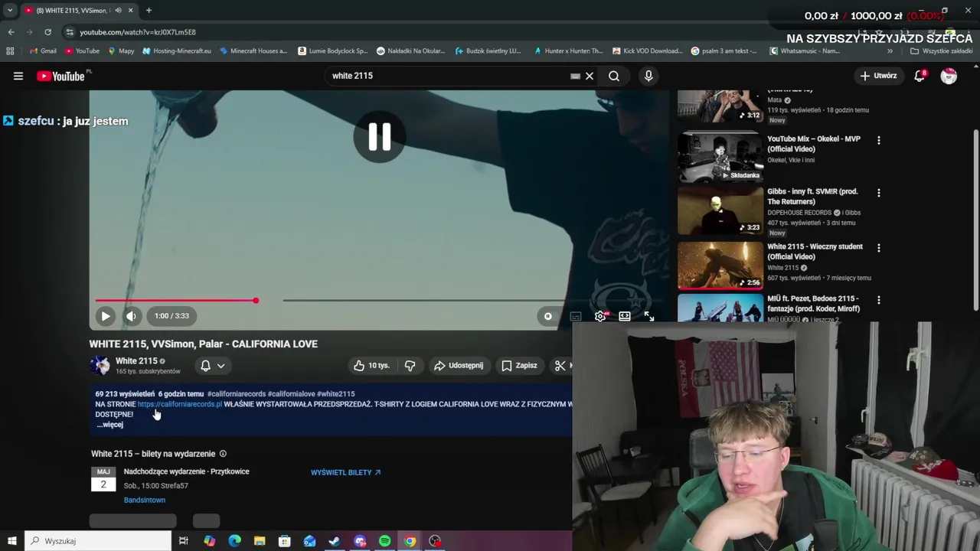Image resolution: width=980 pixels, height=551 pixels.
Task: Open the Hunter x Hunter bookmark
Action: pos(568,51)
